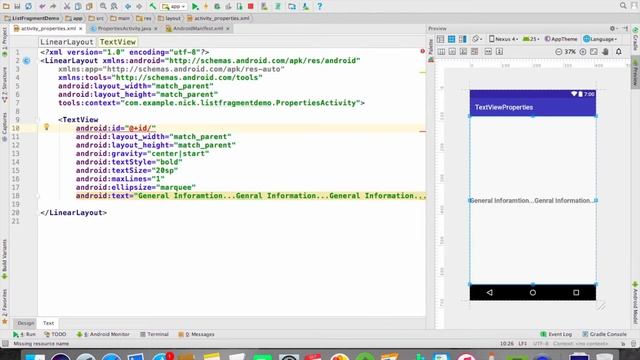Viewport: 640px width, 360px height.
Task: Click Zoom to Fit Screen icon
Action: [x=594, y=52]
